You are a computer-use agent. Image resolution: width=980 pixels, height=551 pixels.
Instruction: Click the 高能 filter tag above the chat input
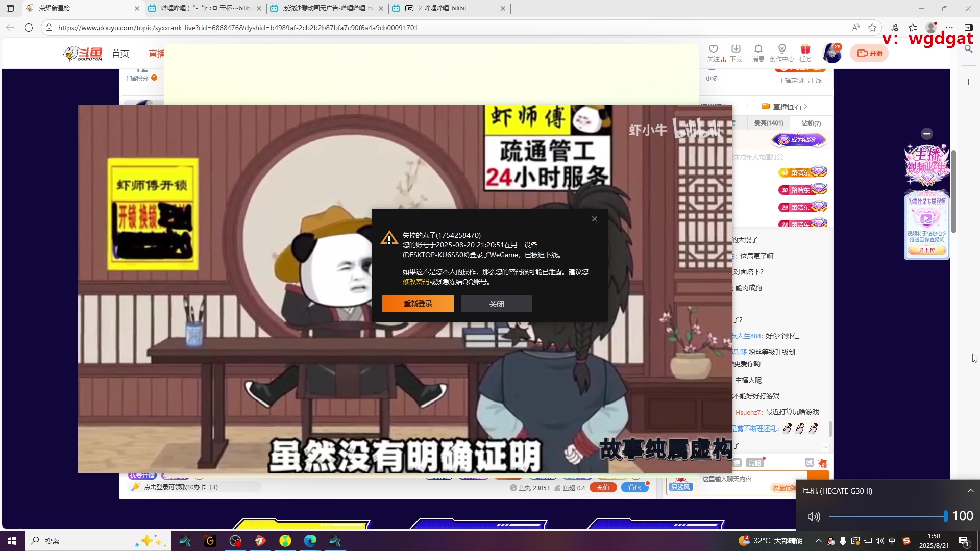pyautogui.click(x=754, y=463)
